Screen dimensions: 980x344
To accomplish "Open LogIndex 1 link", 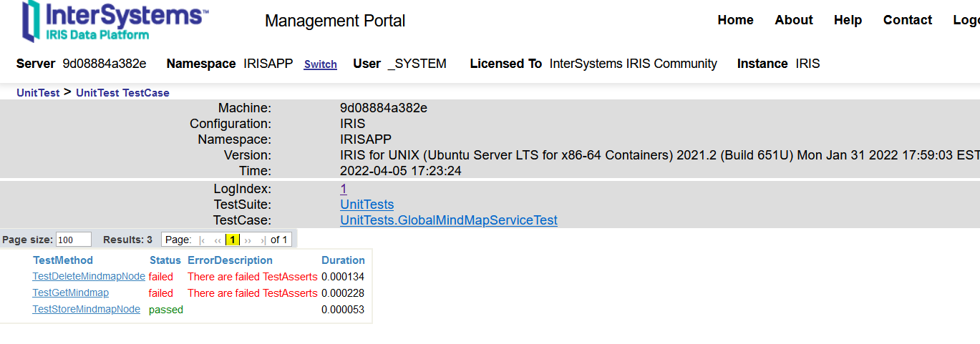I will coord(344,189).
